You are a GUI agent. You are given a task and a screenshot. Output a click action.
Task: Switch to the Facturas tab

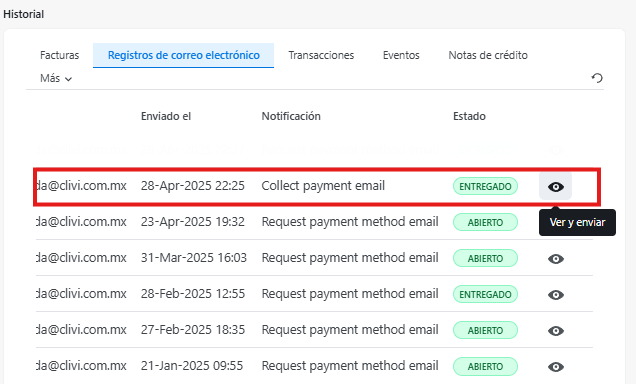pos(60,55)
